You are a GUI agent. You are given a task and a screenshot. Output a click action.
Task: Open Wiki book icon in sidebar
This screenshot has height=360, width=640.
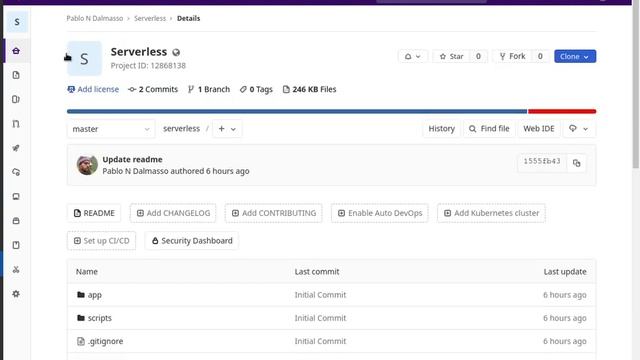[16, 245]
